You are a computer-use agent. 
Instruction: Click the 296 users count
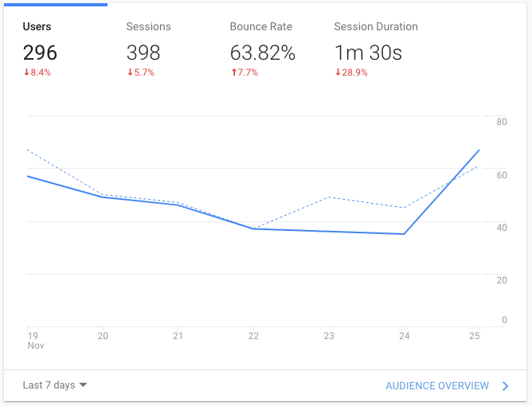tap(40, 53)
